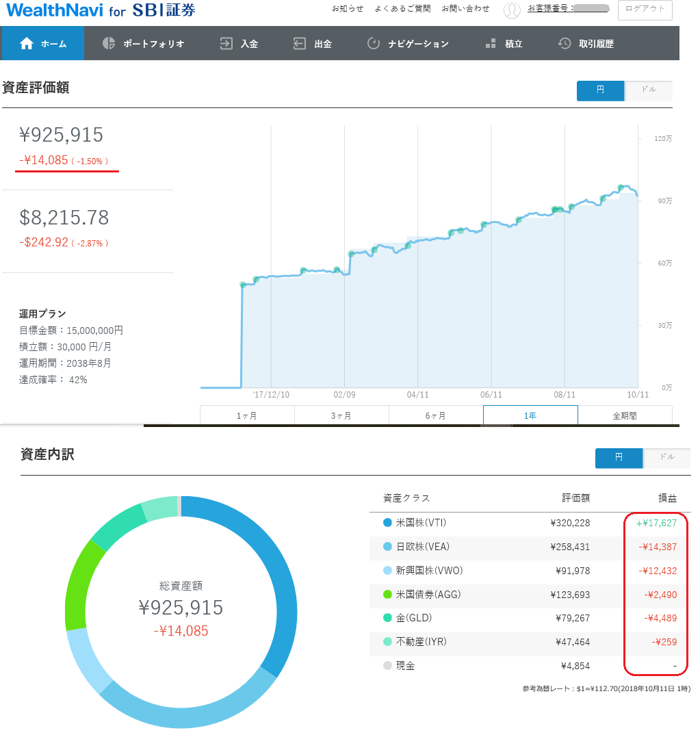Go to the 出金 withdrawal page
The width and height of the screenshot is (700, 737).
pos(313,43)
